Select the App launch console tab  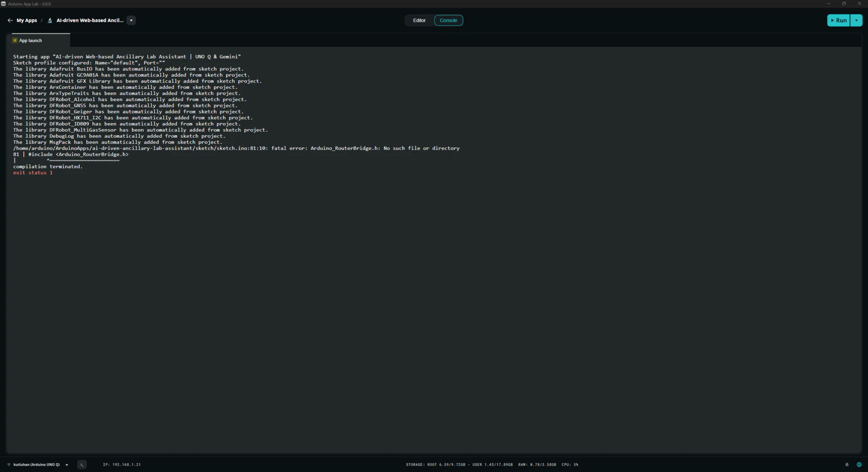click(41, 40)
